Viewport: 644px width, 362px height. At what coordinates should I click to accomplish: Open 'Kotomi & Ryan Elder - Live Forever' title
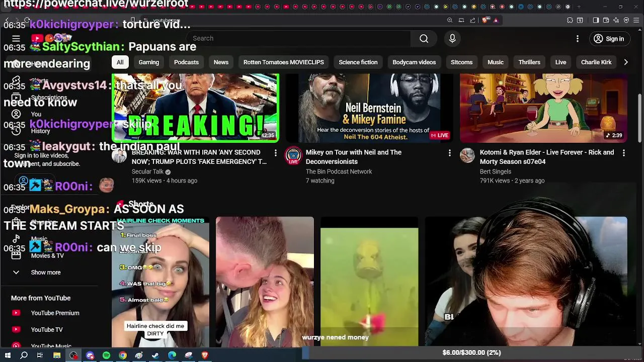pos(547,157)
